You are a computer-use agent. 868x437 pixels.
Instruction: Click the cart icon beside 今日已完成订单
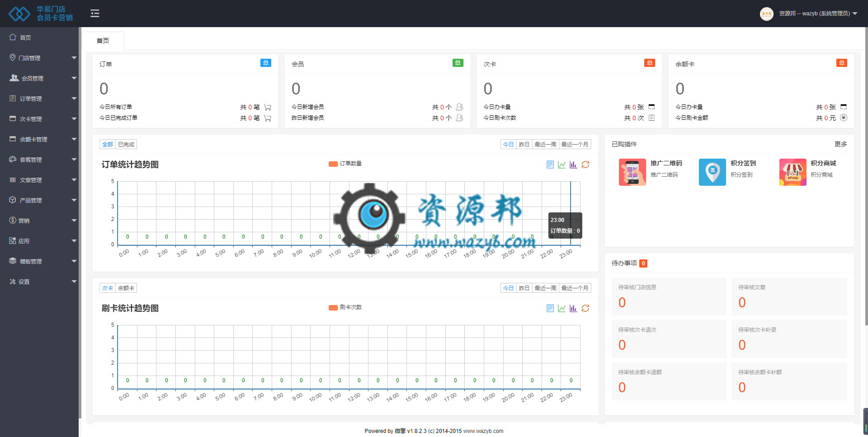click(268, 118)
